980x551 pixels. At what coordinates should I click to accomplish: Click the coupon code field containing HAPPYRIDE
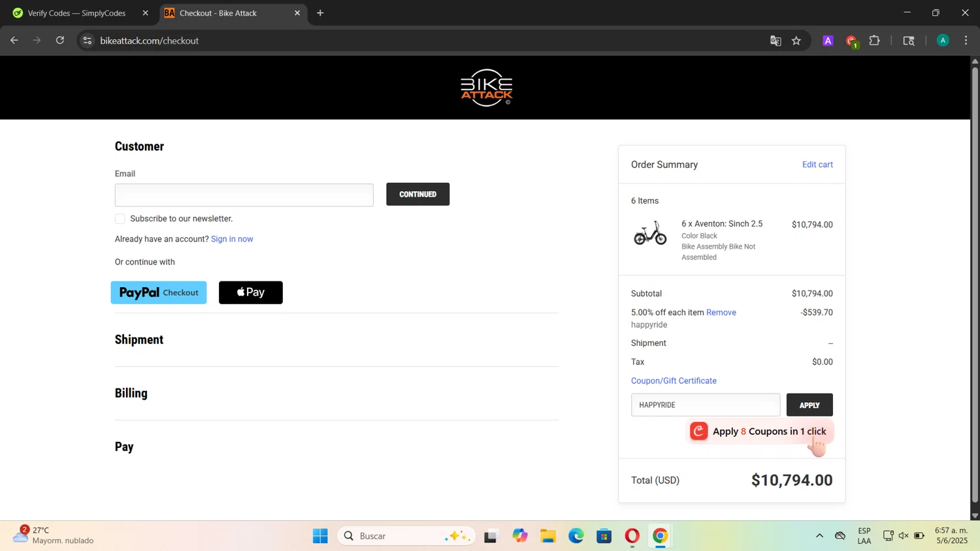706,405
